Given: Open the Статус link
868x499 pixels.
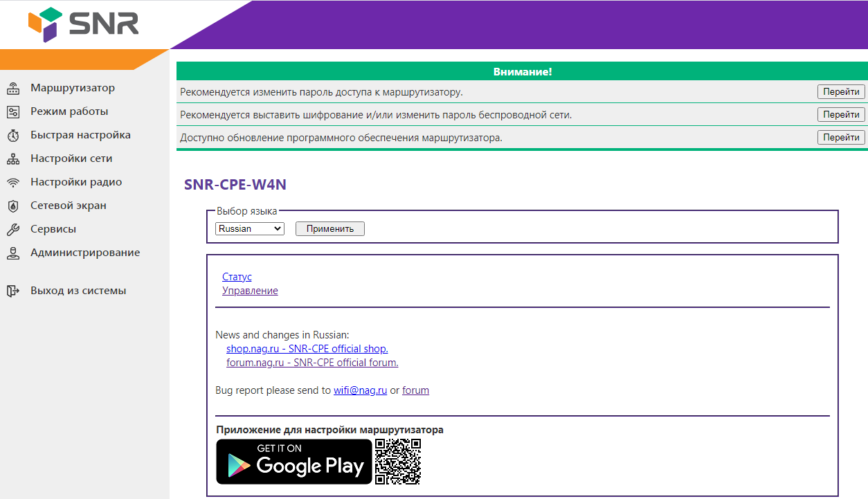Looking at the screenshot, I should pos(237,276).
